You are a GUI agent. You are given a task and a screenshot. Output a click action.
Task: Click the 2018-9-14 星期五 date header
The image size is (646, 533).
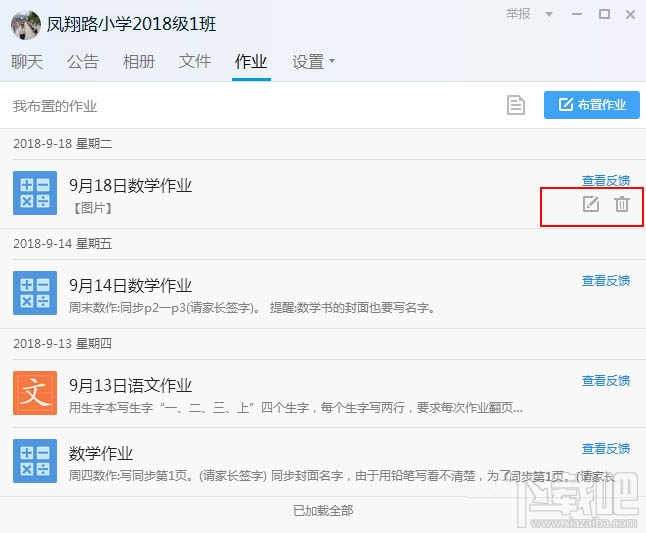point(63,243)
